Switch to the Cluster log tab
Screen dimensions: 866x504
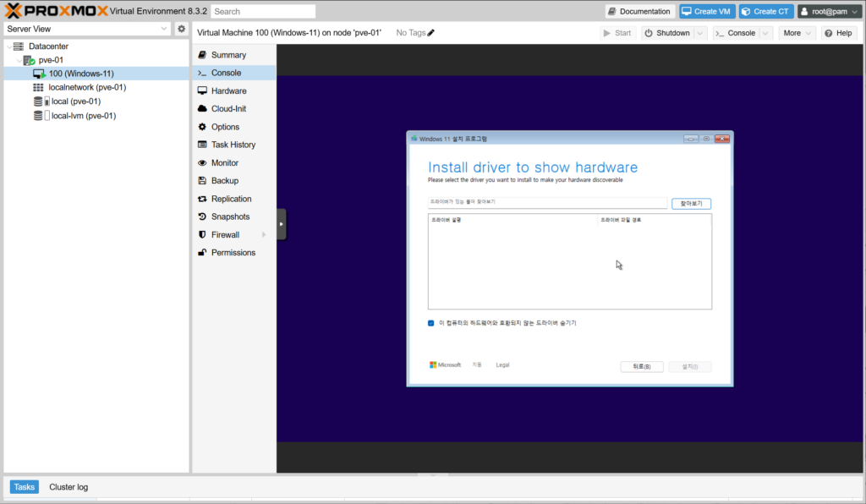tap(69, 487)
